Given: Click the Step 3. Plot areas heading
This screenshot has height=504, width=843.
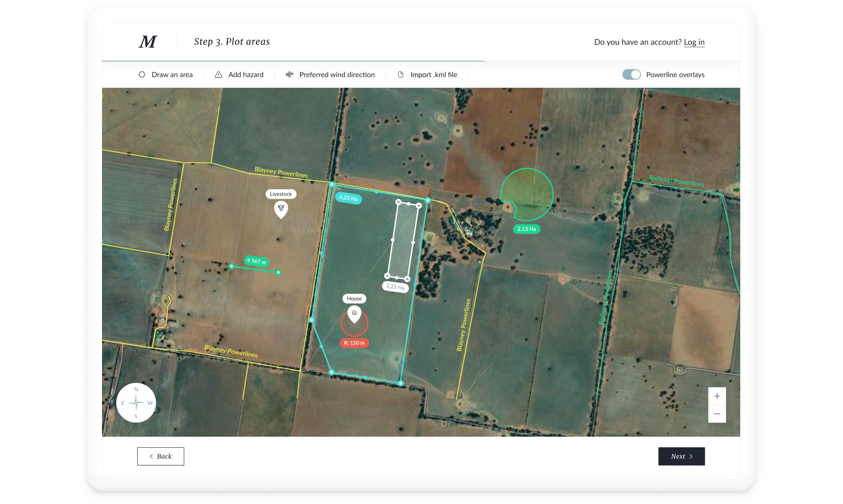Looking at the screenshot, I should point(232,42).
